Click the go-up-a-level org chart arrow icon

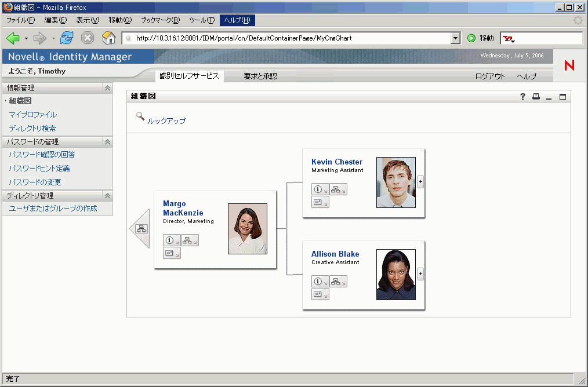140,228
